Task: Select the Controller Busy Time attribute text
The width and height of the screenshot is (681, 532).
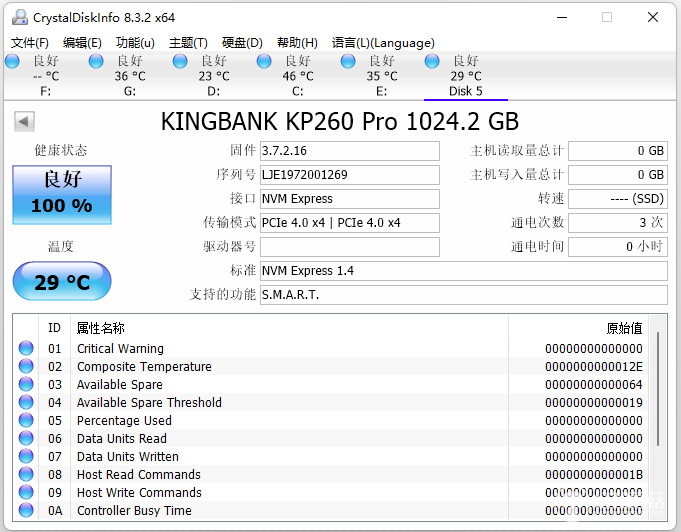Action: pyautogui.click(x=134, y=511)
